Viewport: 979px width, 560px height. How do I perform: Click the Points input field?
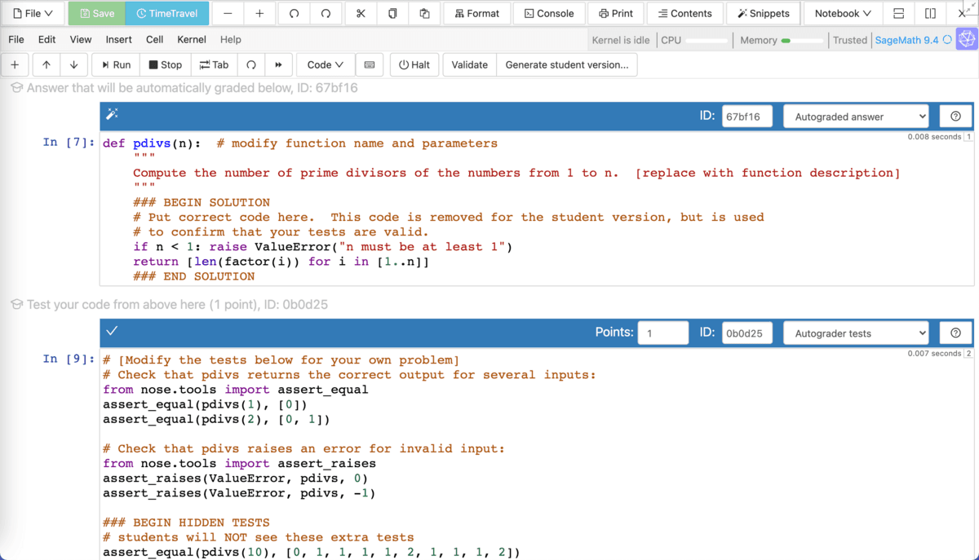[x=662, y=333]
